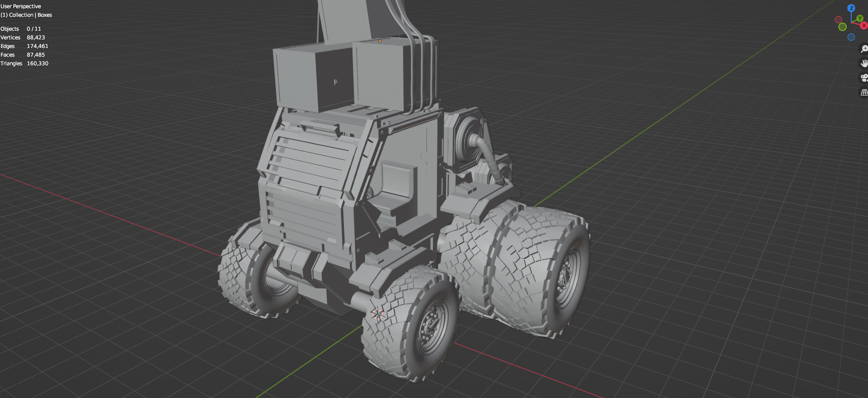Click the negative X axis gizmo circle

(x=839, y=20)
